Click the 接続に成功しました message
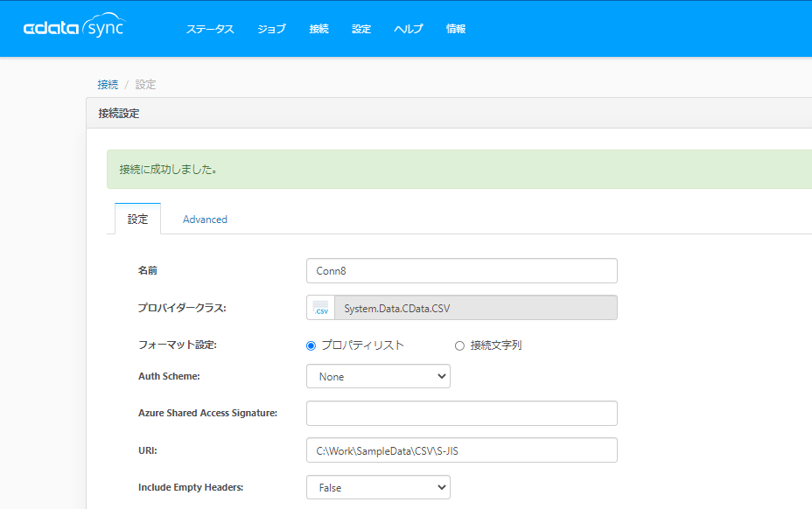The width and height of the screenshot is (812, 509). [168, 170]
